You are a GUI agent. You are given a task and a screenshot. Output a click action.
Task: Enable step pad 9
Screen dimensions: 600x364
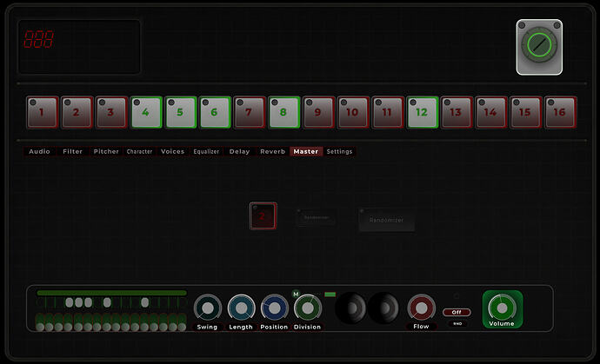(319, 112)
